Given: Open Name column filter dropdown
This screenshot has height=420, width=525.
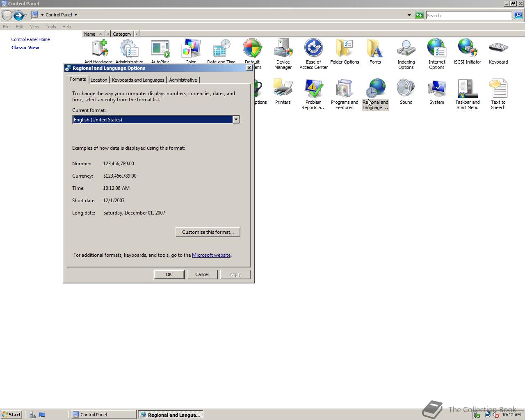Looking at the screenshot, I should point(108,34).
